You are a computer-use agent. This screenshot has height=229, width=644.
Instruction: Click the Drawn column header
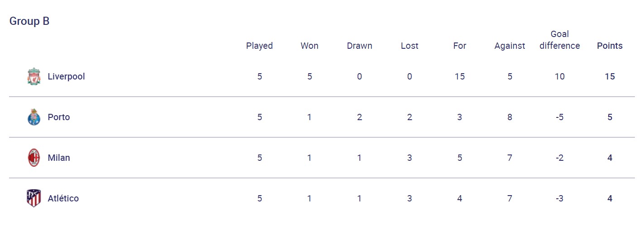point(359,46)
